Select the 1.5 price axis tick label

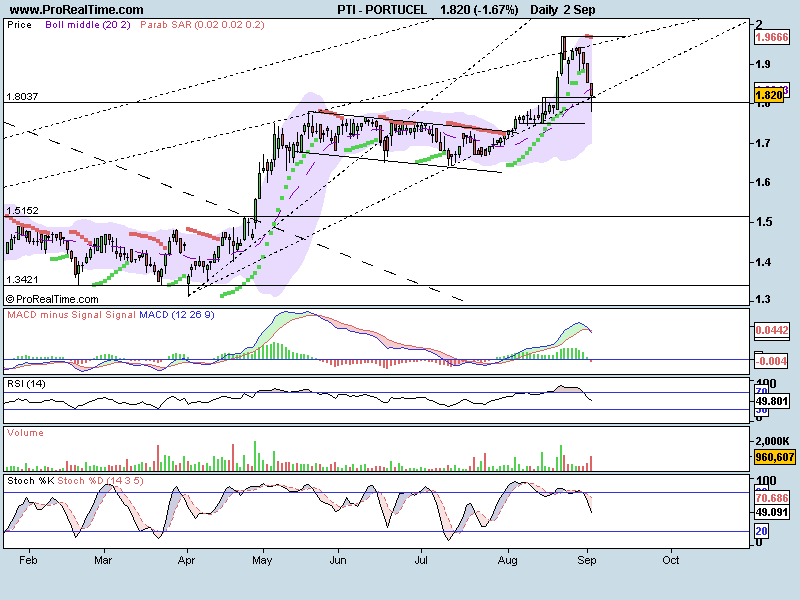(763, 222)
